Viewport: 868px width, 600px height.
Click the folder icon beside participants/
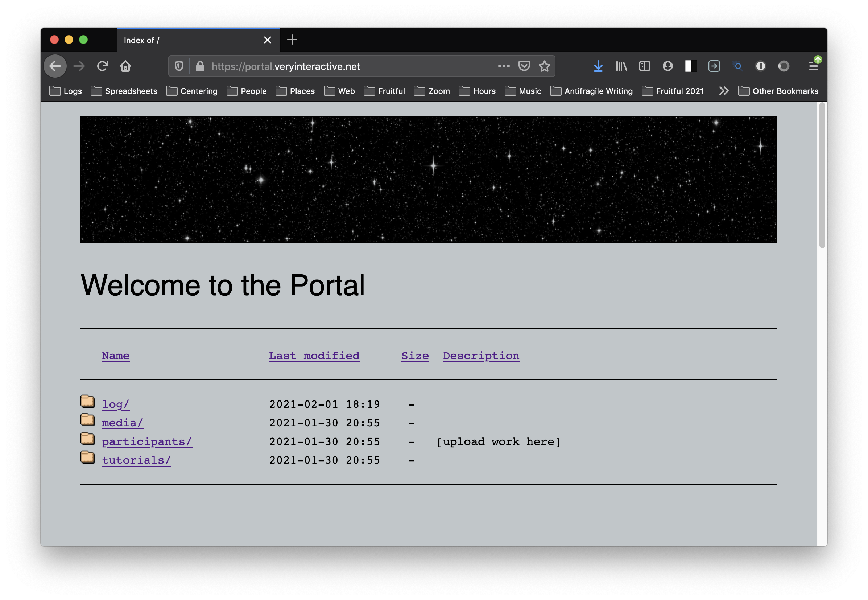[x=87, y=439]
